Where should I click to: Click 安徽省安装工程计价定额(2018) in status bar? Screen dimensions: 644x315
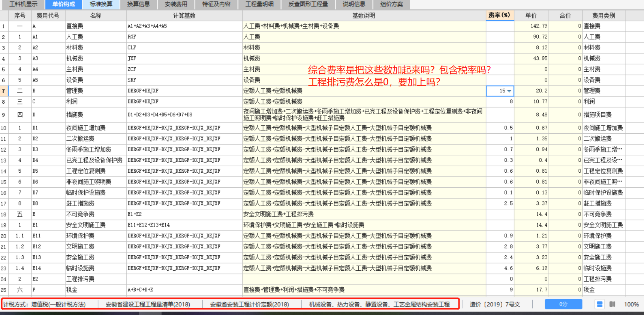point(249,304)
